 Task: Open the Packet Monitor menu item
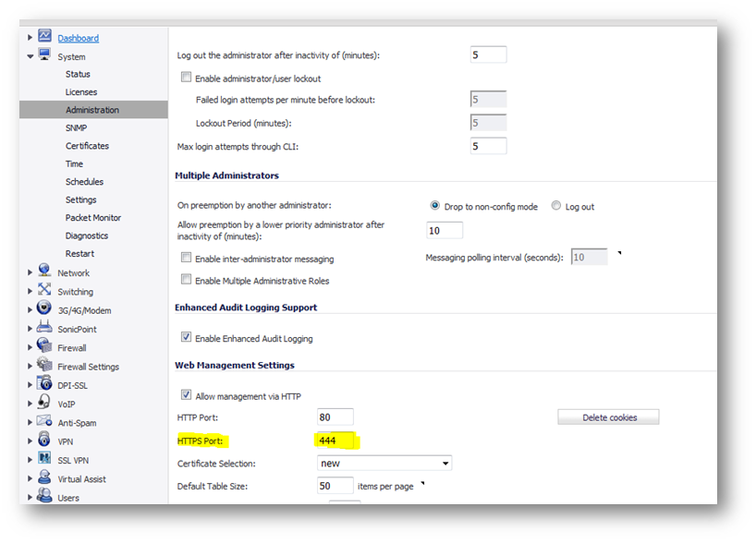point(93,218)
